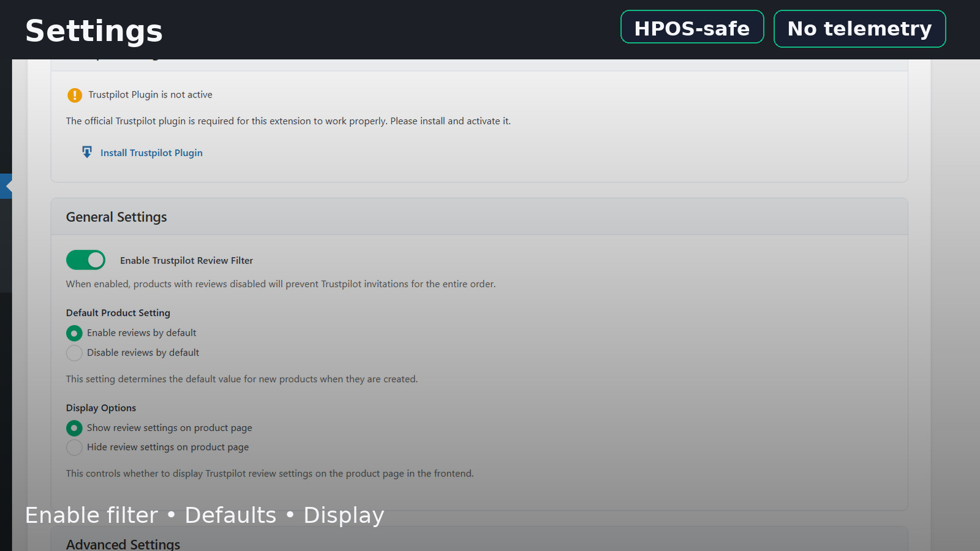Toggle the Enable Trustpilot Review Filter switch
This screenshot has height=551, width=980.
(86, 260)
